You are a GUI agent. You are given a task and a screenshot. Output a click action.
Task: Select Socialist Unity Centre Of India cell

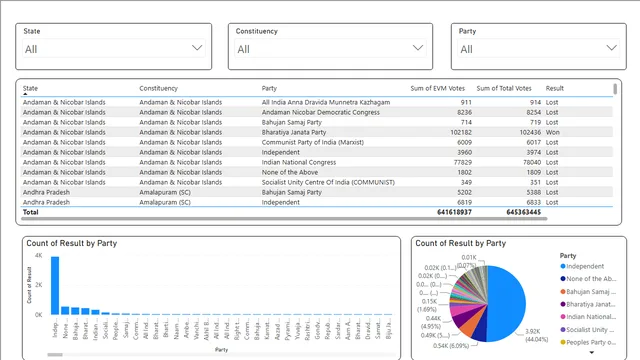(328, 182)
